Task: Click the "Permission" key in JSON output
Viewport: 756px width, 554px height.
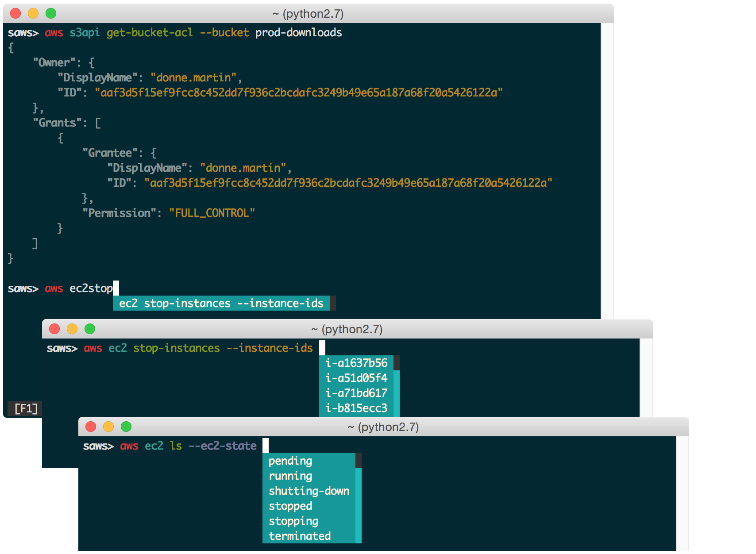Action: [x=120, y=213]
